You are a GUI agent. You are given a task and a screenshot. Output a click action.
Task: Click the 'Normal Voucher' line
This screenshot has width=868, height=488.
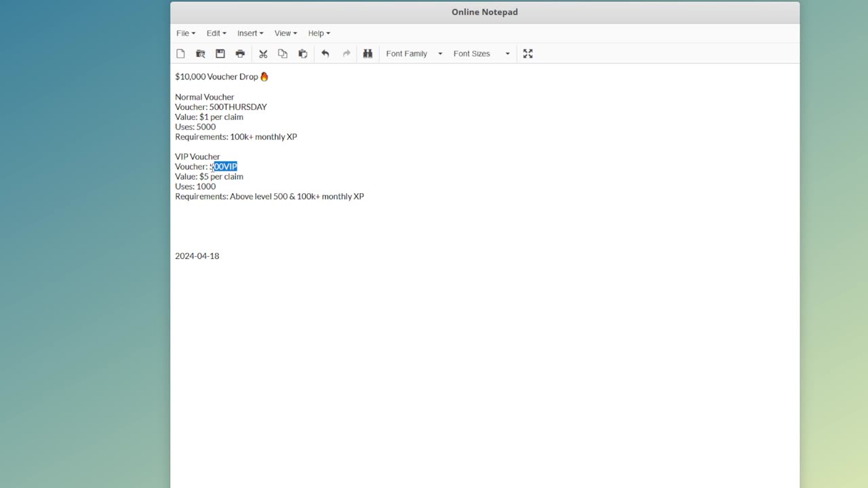click(204, 97)
